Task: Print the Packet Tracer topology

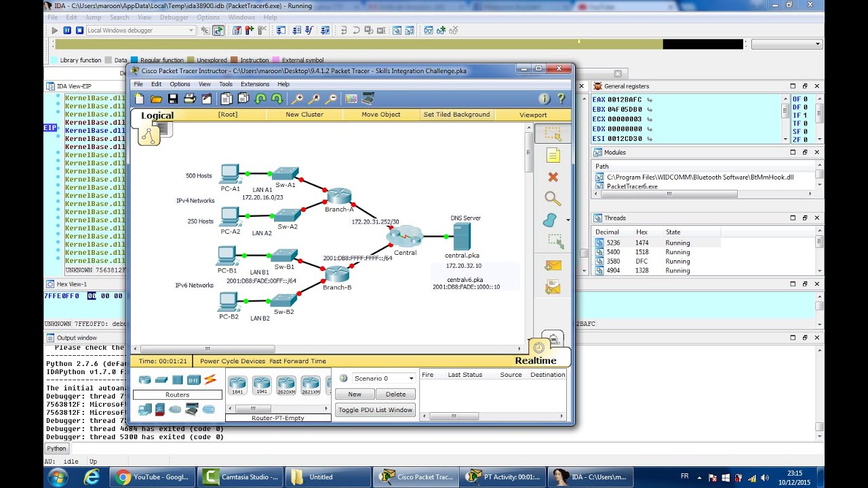Action: tap(190, 99)
